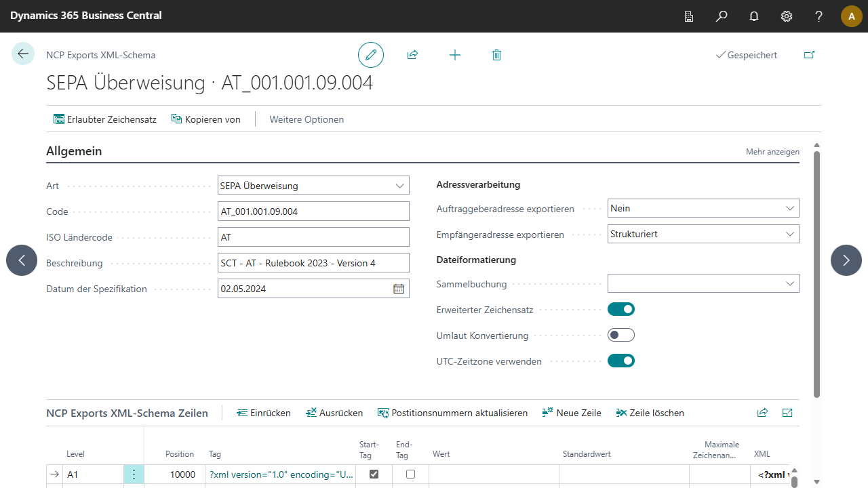Image resolution: width=868 pixels, height=488 pixels.
Task: Share the schema lines list icon
Action: click(x=762, y=413)
